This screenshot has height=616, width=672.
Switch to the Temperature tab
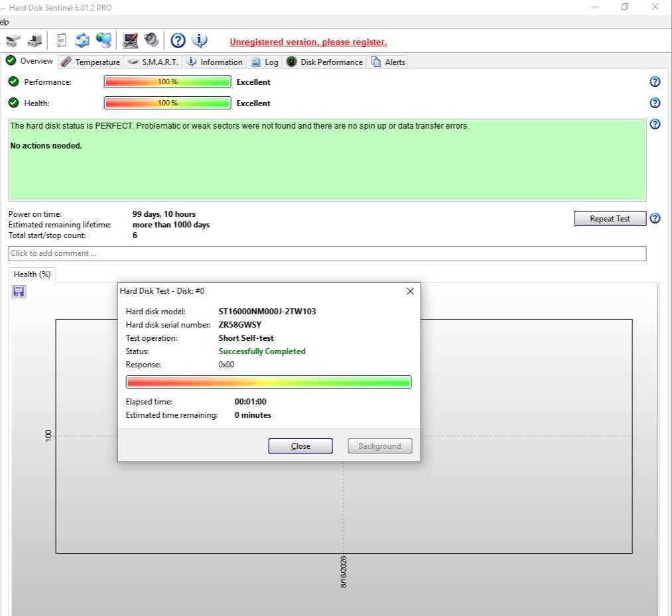pos(90,62)
